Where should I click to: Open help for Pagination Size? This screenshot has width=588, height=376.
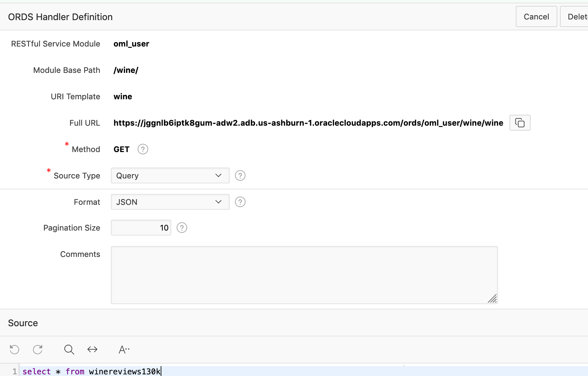(181, 228)
